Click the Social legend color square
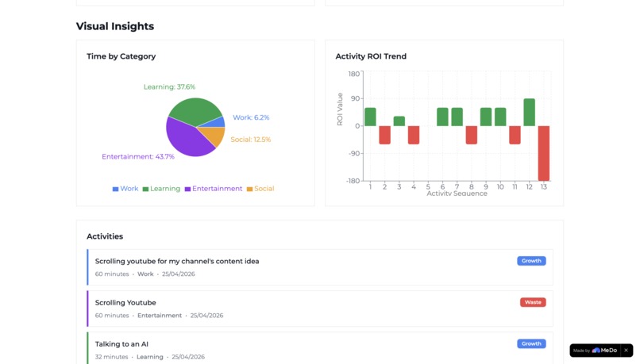 pyautogui.click(x=250, y=189)
